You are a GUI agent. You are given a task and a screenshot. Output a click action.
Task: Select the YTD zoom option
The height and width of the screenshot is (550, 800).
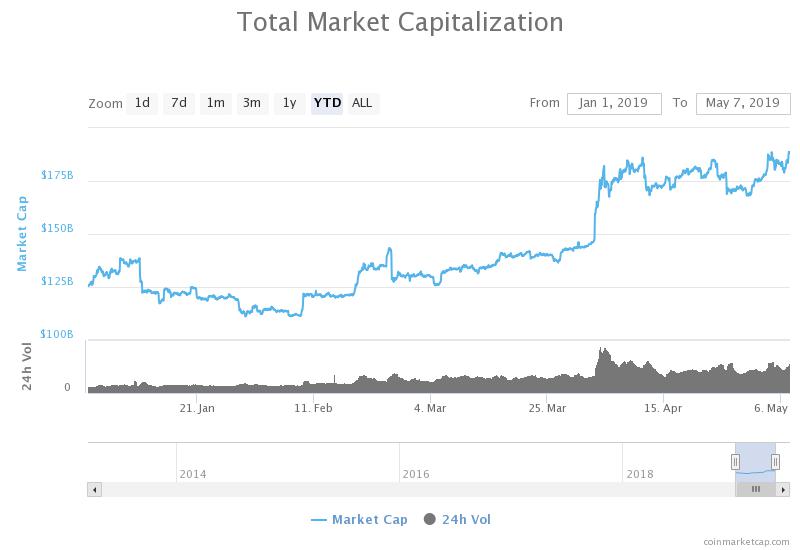click(327, 103)
